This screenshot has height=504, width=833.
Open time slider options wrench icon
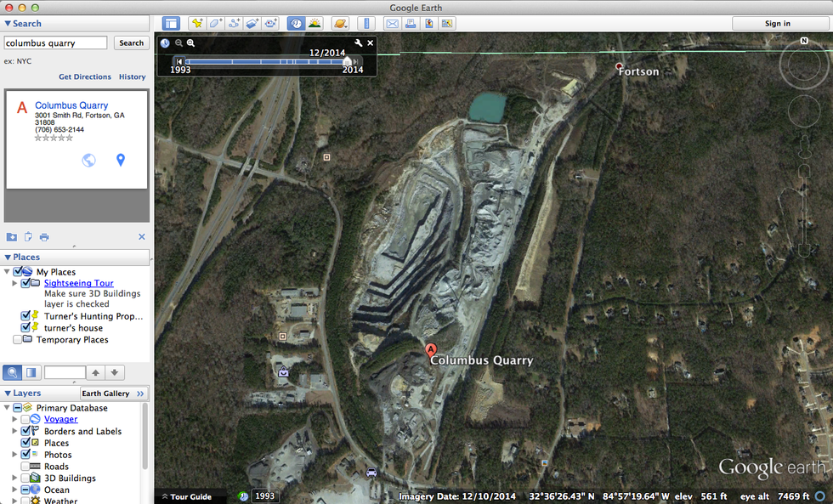[x=359, y=42]
